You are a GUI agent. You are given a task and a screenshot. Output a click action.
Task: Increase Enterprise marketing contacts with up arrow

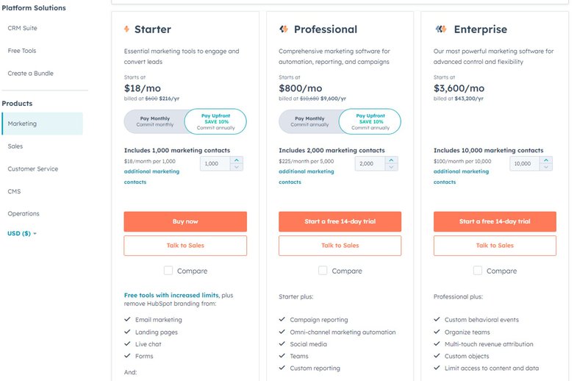pos(547,160)
